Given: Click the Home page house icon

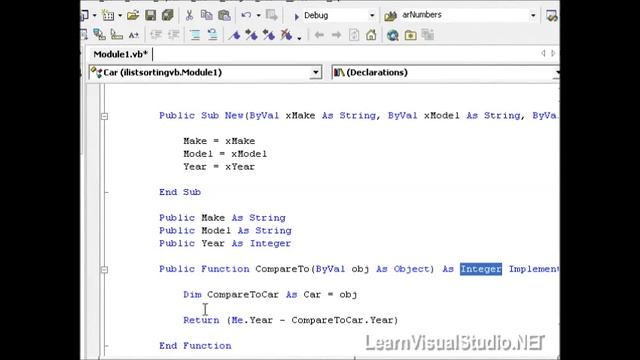Looking at the screenshot, I should click(371, 35).
